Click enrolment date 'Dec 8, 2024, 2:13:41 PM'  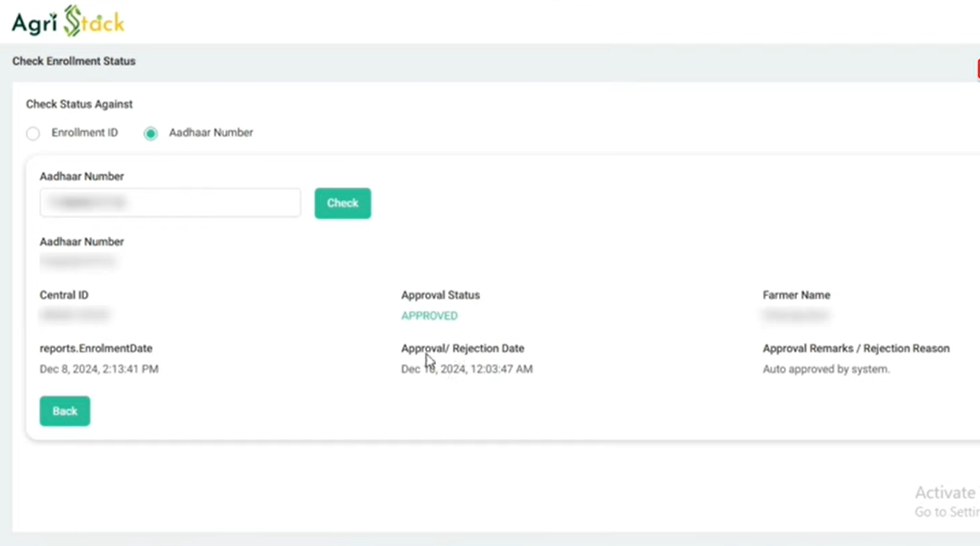tap(99, 369)
